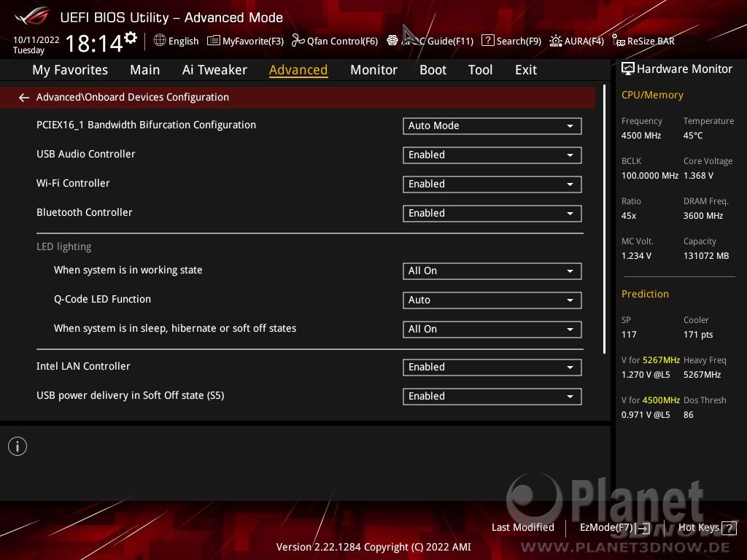The width and height of the screenshot is (747, 560).
Task: Click the 131072 MB capacity value
Action: click(x=706, y=256)
